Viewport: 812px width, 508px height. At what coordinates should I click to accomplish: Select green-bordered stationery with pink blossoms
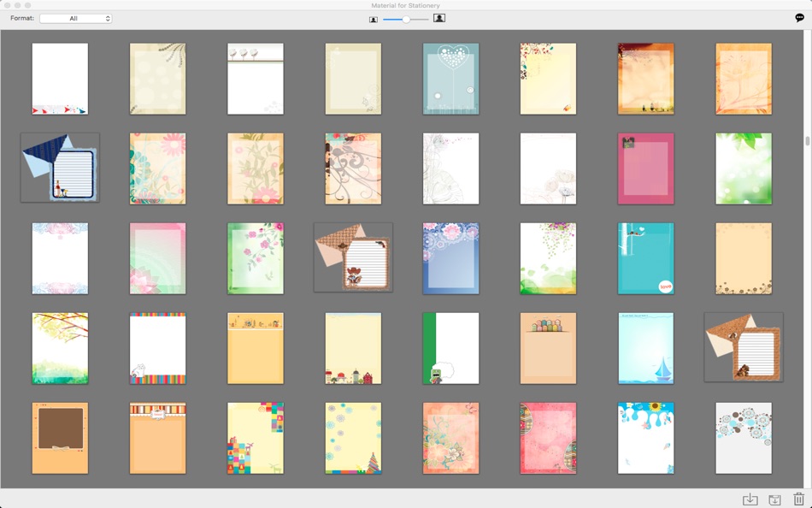tap(256, 258)
